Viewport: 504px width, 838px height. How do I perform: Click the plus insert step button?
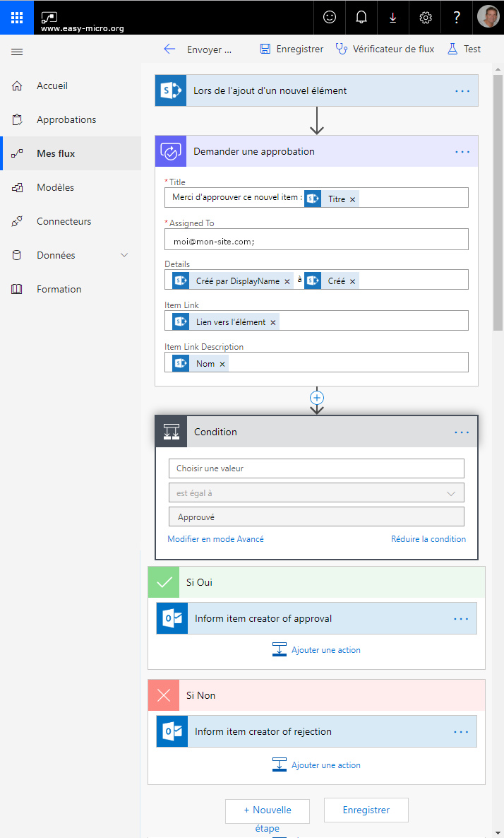pyautogui.click(x=317, y=398)
